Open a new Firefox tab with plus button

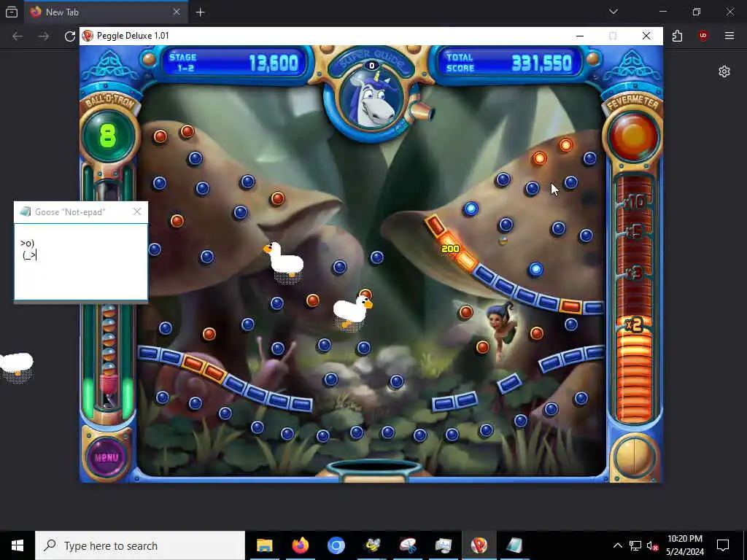pyautogui.click(x=200, y=12)
